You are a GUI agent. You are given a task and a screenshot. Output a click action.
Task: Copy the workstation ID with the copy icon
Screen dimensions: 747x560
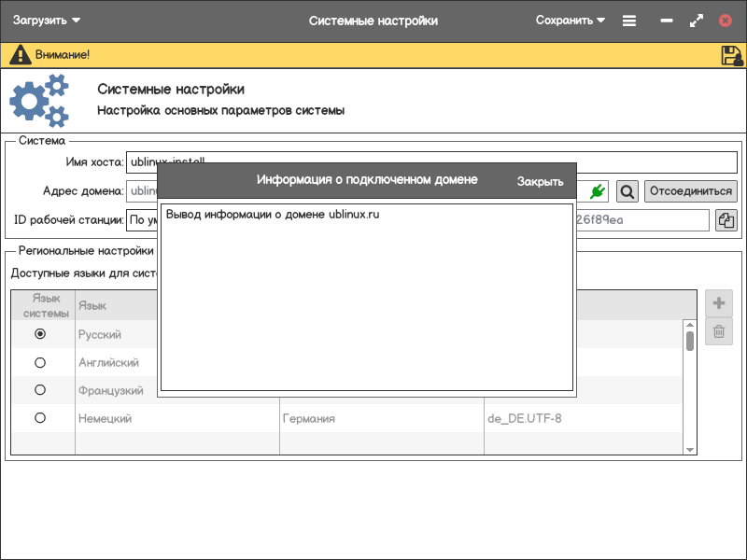point(726,220)
